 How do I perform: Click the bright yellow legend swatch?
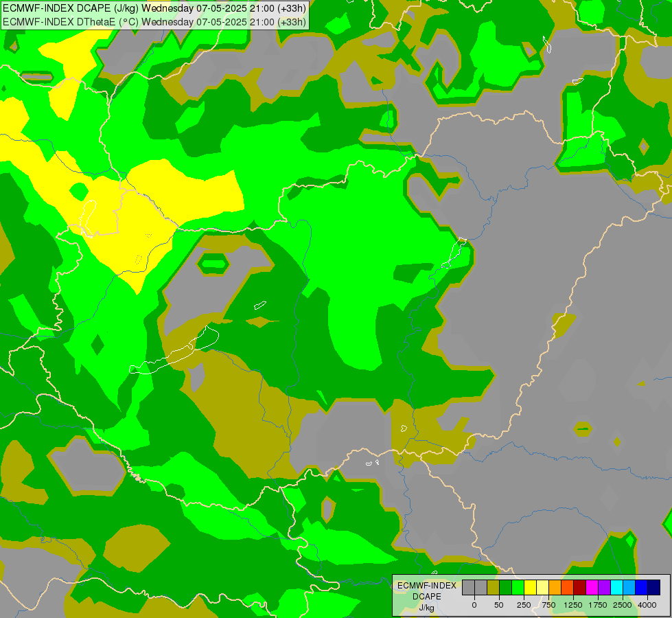[531, 588]
